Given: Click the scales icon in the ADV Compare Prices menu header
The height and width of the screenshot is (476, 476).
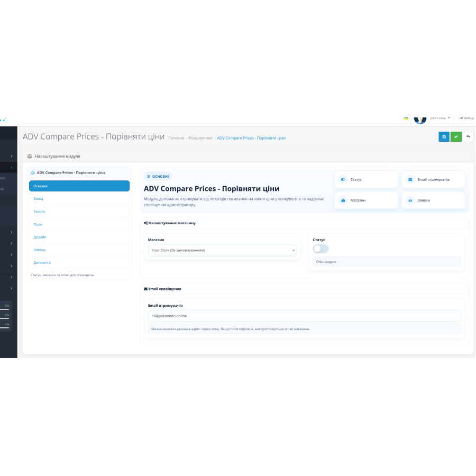Looking at the screenshot, I should pyautogui.click(x=33, y=172).
